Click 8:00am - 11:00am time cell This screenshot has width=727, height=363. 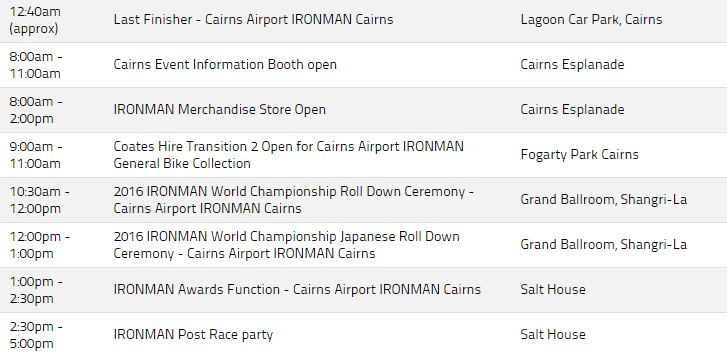pos(35,65)
